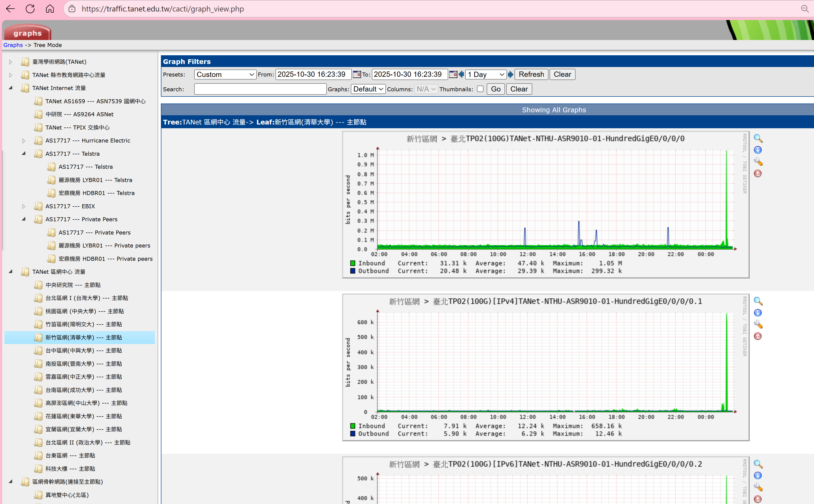Open the Graphs Default dropdown
This screenshot has width=814, height=504.
pyautogui.click(x=368, y=89)
